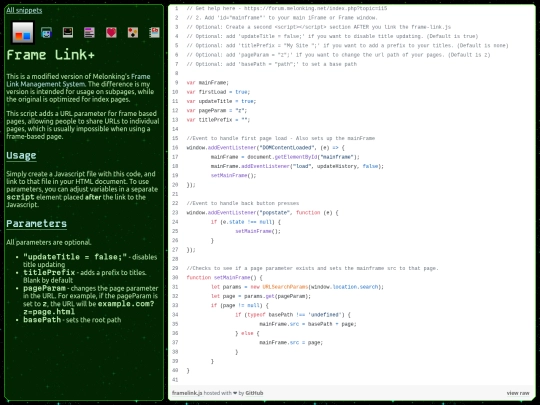Viewport: 540px width, 405px height.
Task: Click the basePath parameter bullet
Action: click(x=72, y=320)
